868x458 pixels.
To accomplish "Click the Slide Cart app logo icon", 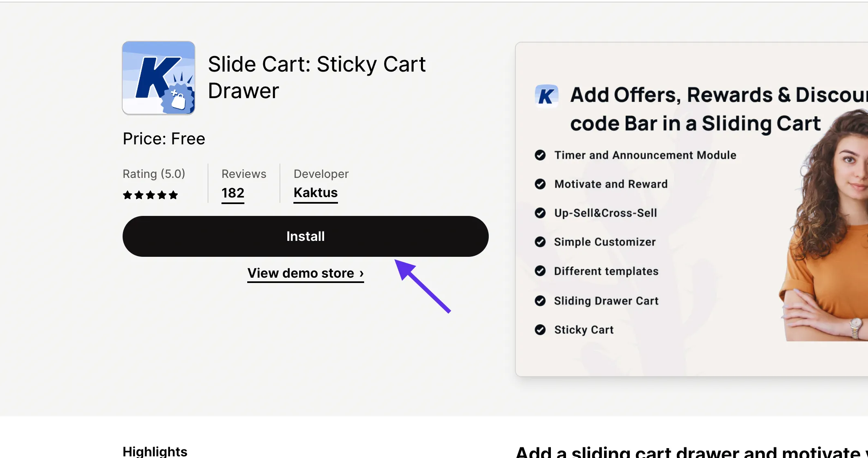I will point(159,78).
